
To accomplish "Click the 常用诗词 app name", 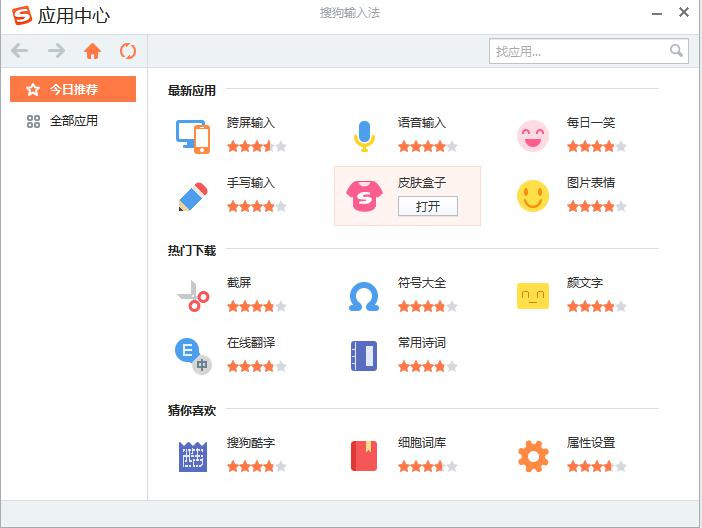I will pos(422,343).
